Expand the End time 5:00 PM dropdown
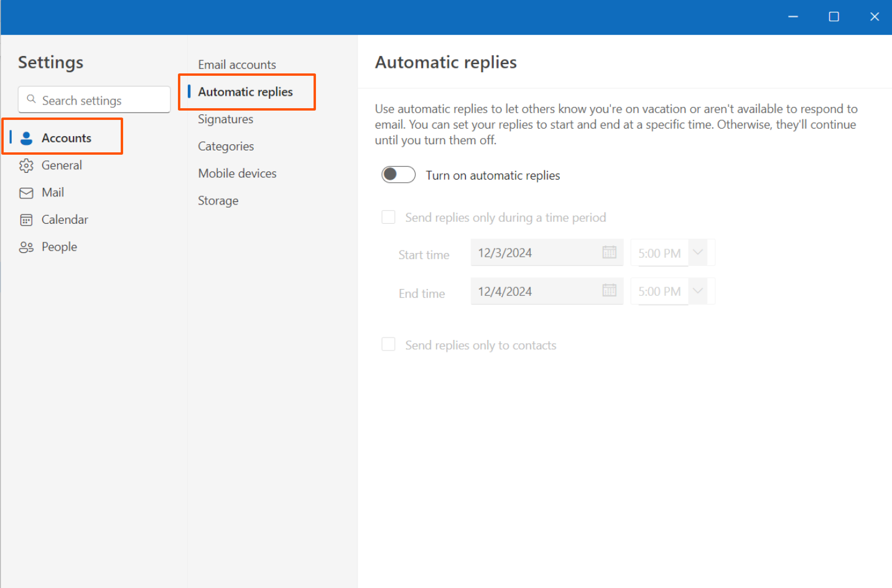The width and height of the screenshot is (892, 588). pos(698,290)
